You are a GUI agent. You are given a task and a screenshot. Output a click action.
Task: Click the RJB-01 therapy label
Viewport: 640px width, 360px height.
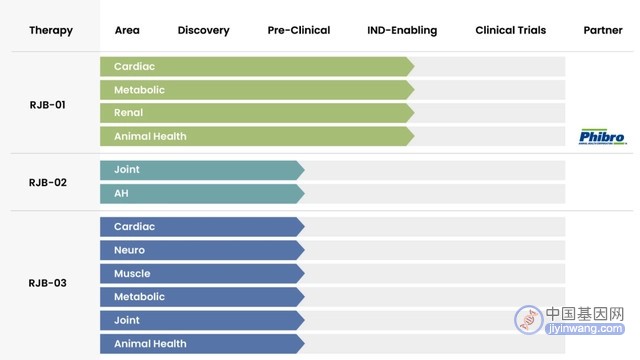tap(47, 105)
